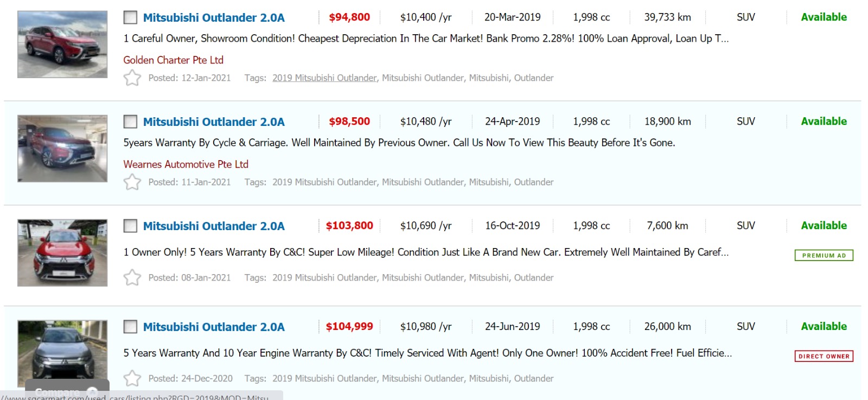The width and height of the screenshot is (868, 400).
Task: View red Outlander photo of first listing
Action: 62,45
